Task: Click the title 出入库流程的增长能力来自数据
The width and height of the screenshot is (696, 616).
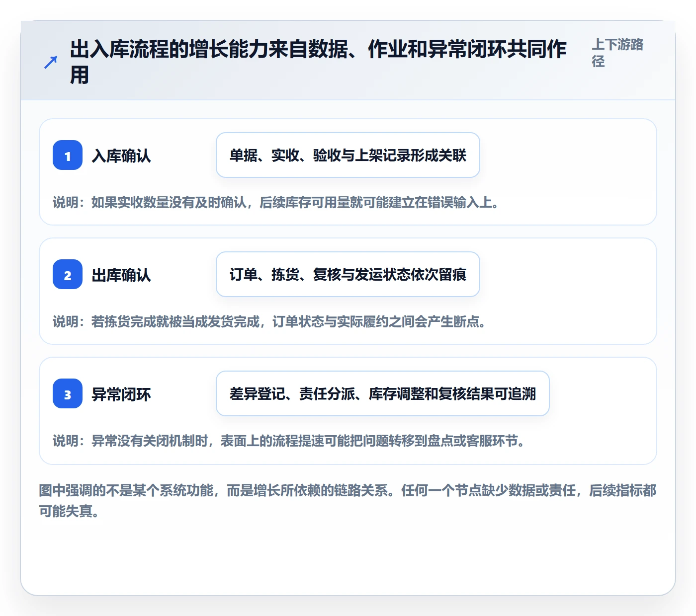Action: [x=318, y=62]
